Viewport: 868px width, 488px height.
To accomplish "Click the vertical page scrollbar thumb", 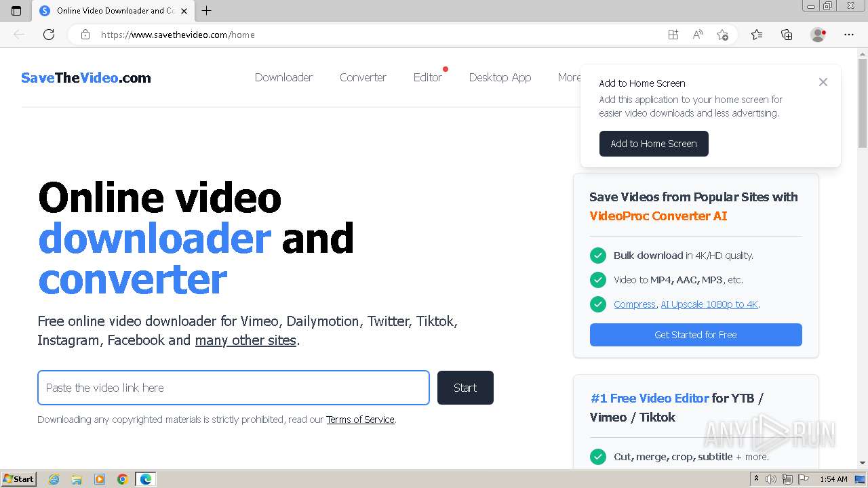I will (x=863, y=103).
